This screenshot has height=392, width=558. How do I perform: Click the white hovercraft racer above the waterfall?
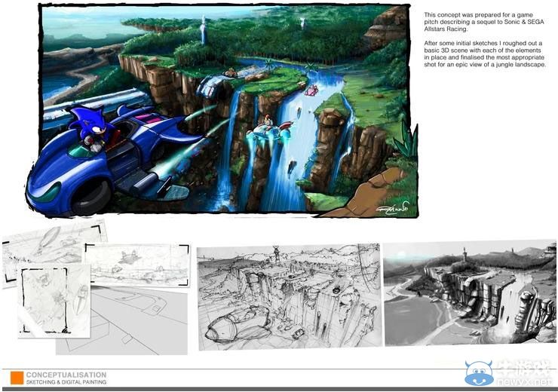[264, 127]
